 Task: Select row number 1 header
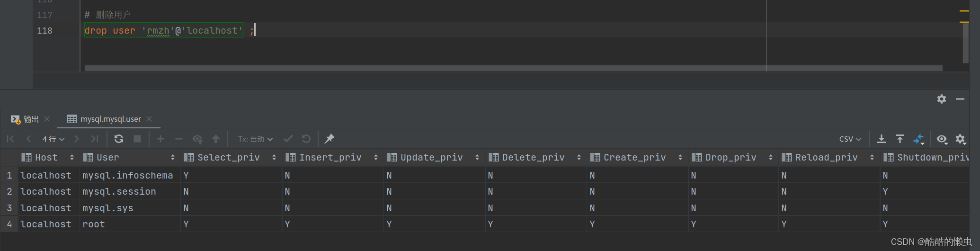pos(9,175)
